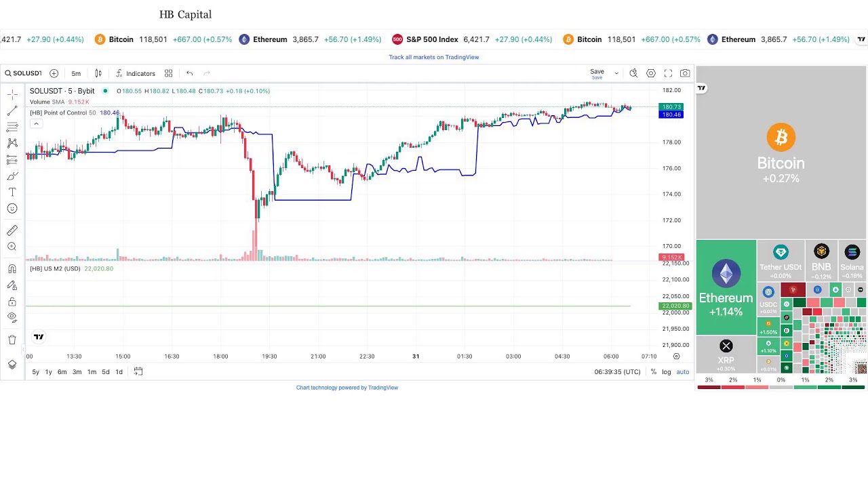
Task: Select the Bitcoin tile in heatmap
Action: (x=781, y=152)
